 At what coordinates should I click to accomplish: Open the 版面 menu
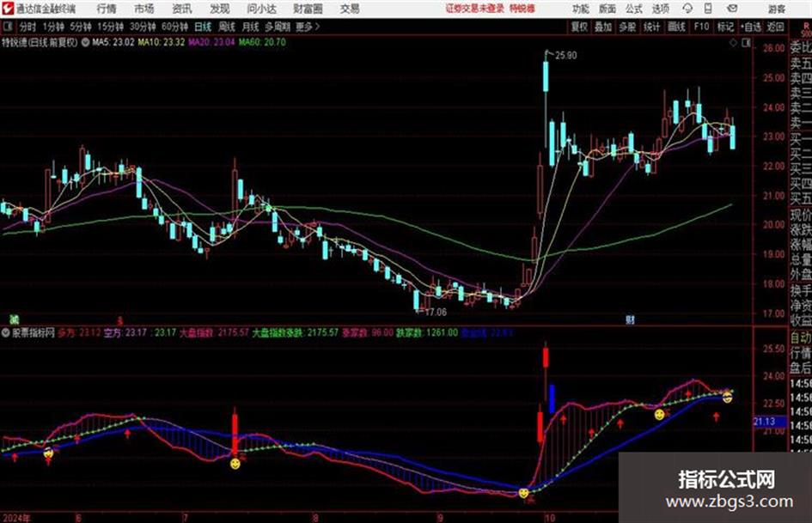click(x=607, y=9)
